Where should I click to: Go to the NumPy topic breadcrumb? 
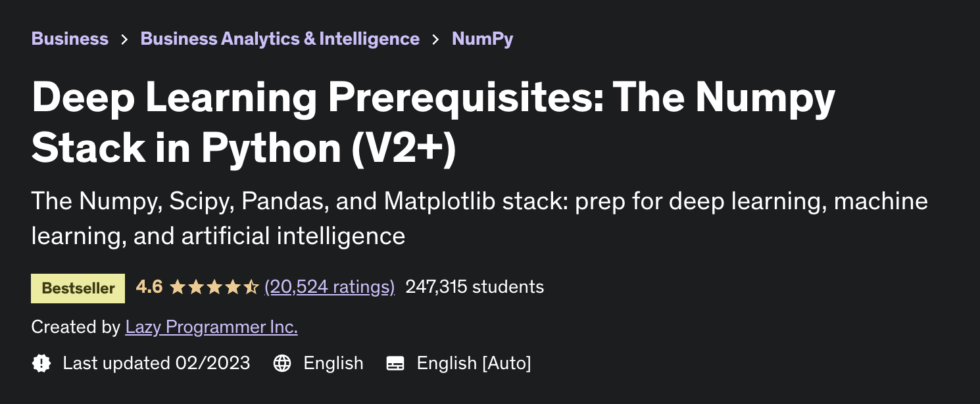(483, 39)
